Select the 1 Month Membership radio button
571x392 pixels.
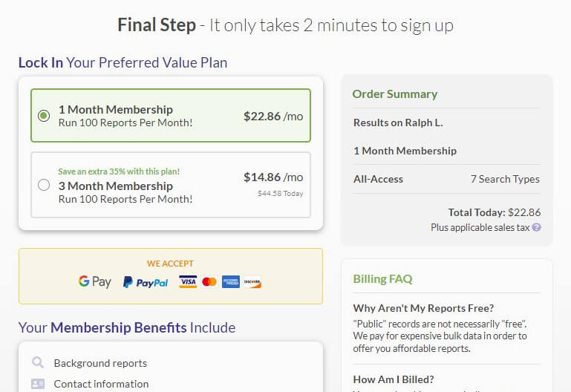(x=44, y=116)
